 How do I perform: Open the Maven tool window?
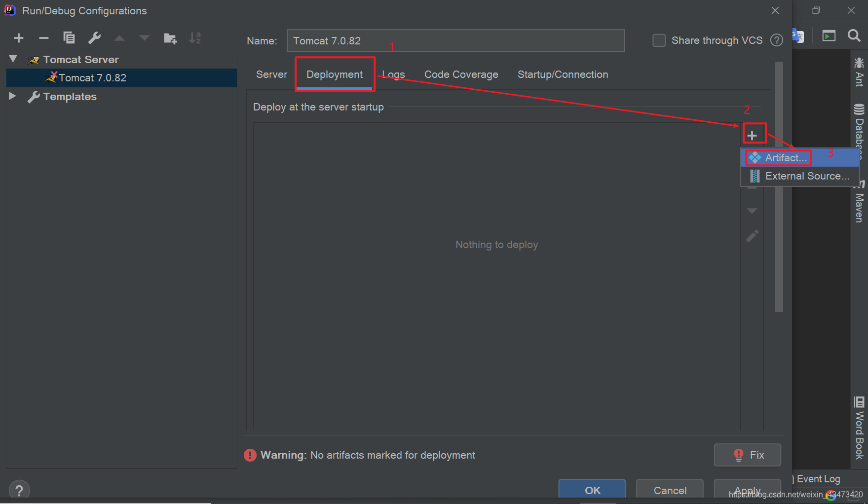[859, 201]
